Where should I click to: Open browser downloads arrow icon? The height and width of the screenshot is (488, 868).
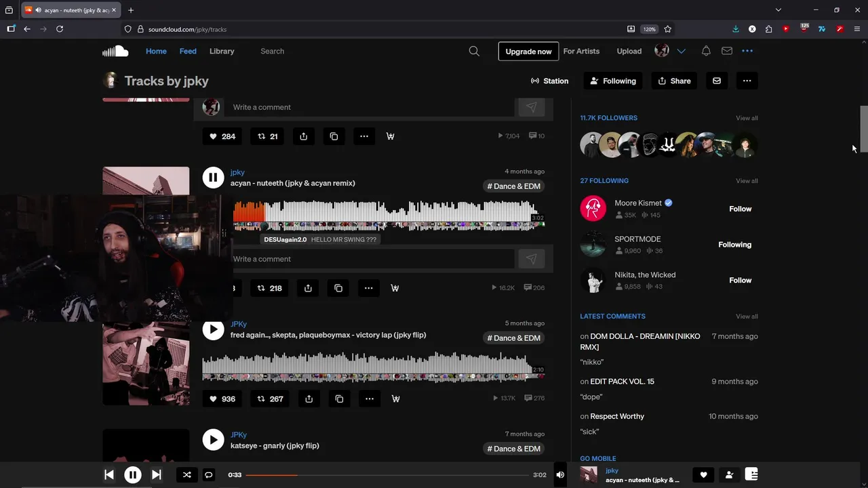(x=736, y=29)
